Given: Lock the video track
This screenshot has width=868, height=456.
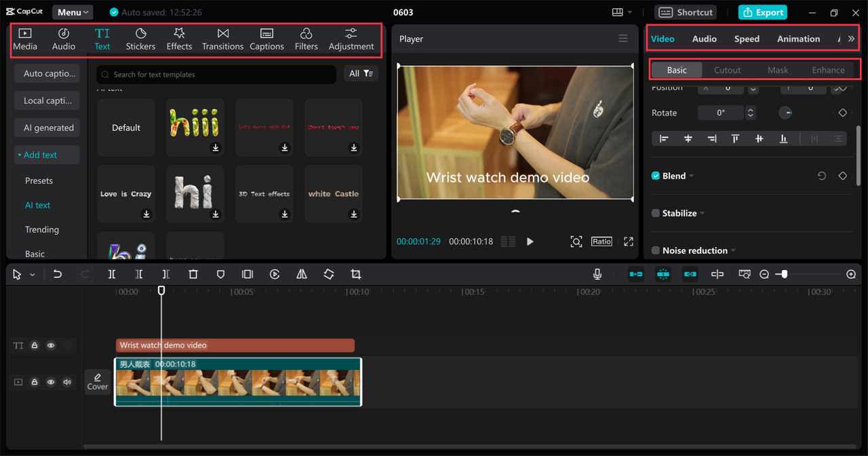Looking at the screenshot, I should (x=35, y=382).
